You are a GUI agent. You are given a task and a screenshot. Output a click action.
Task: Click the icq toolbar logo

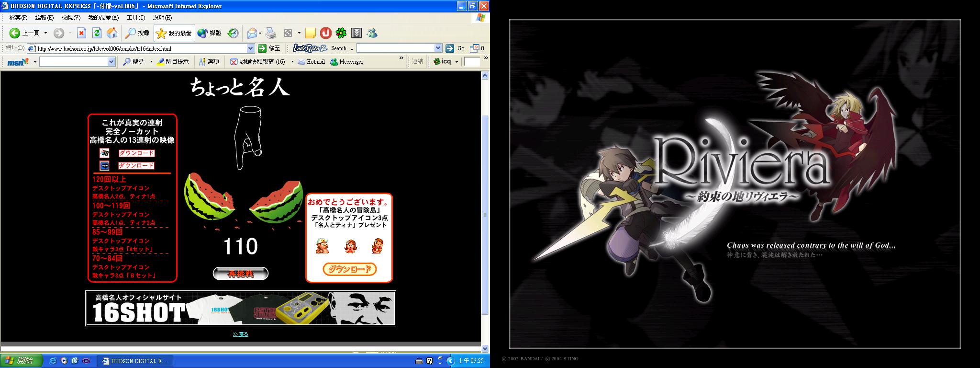coord(443,61)
